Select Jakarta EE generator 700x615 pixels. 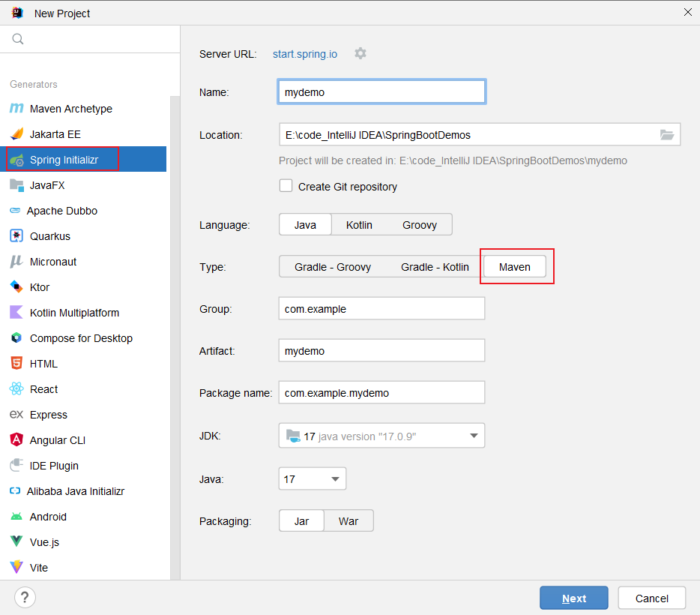click(x=83, y=134)
